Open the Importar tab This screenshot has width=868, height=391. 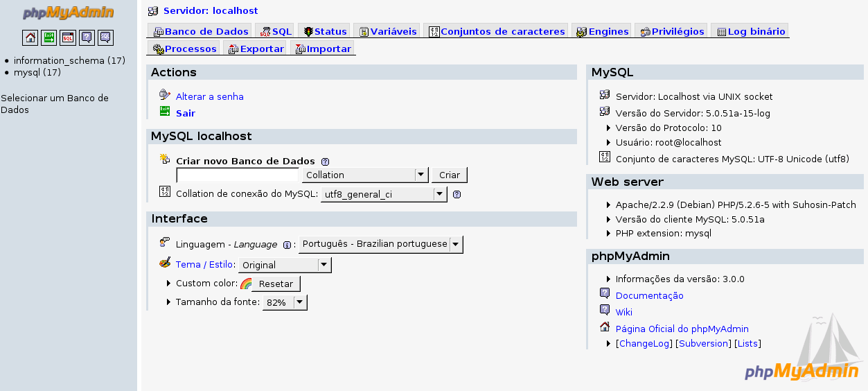pos(323,49)
